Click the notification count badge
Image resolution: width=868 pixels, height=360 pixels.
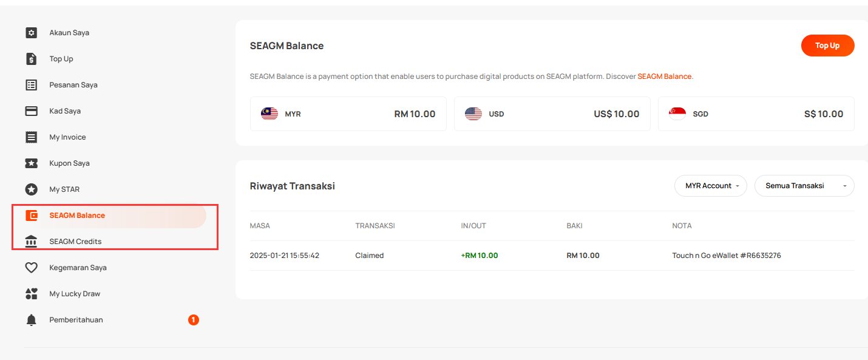pos(194,320)
